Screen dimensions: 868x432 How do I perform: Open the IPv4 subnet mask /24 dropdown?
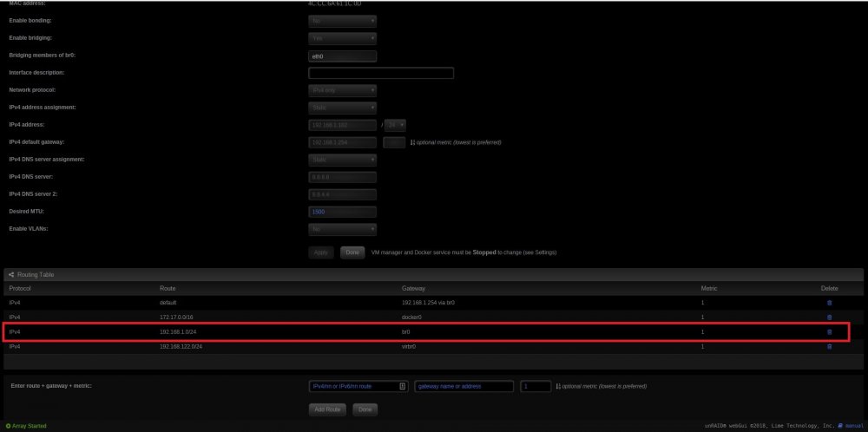[x=395, y=125]
